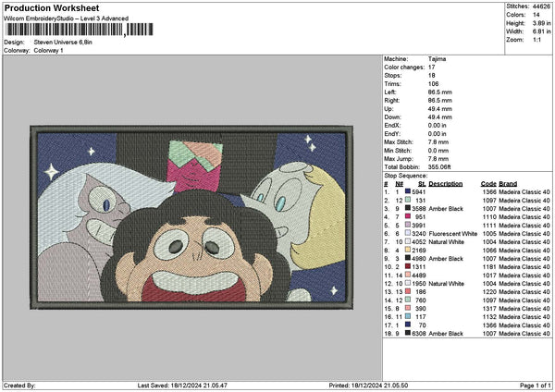
Task: Click the light blue swatch in stop 16
Action: pos(408,316)
